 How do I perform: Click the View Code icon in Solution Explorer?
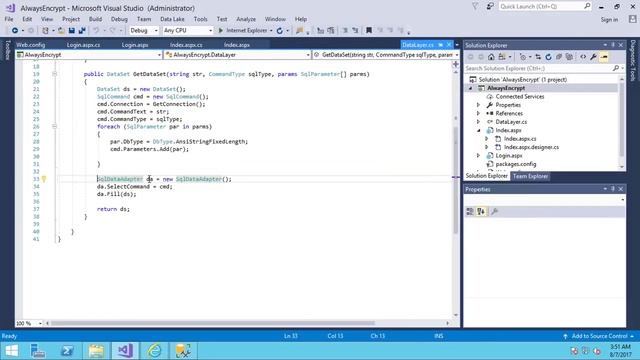click(583, 57)
